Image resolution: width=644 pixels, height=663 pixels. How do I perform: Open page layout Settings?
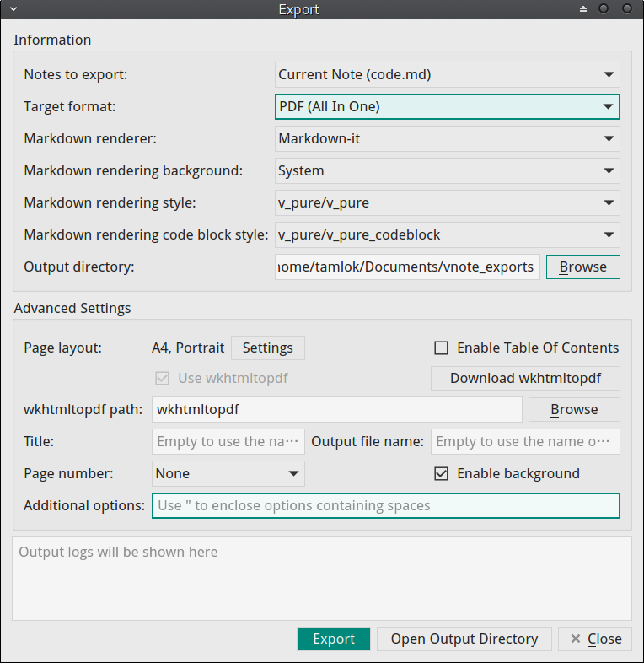pos(268,348)
